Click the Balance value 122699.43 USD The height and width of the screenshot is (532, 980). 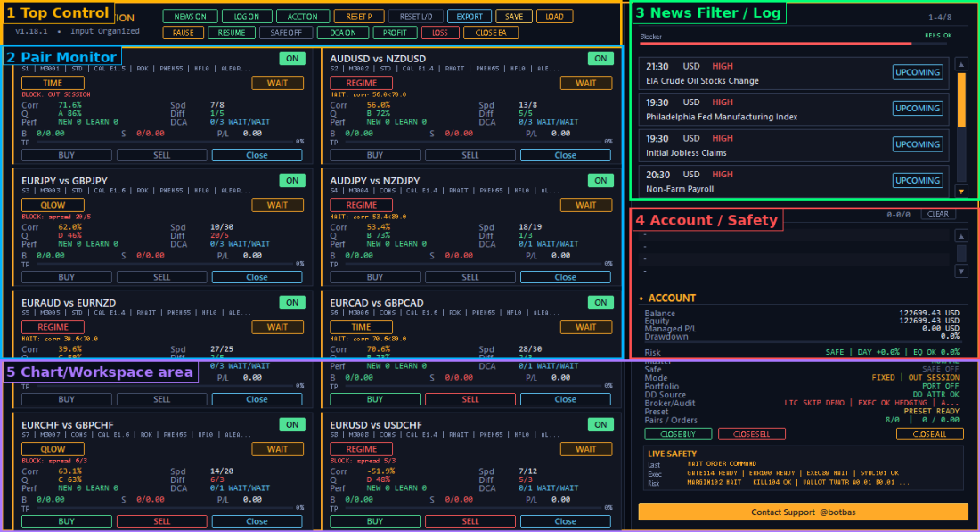928,313
